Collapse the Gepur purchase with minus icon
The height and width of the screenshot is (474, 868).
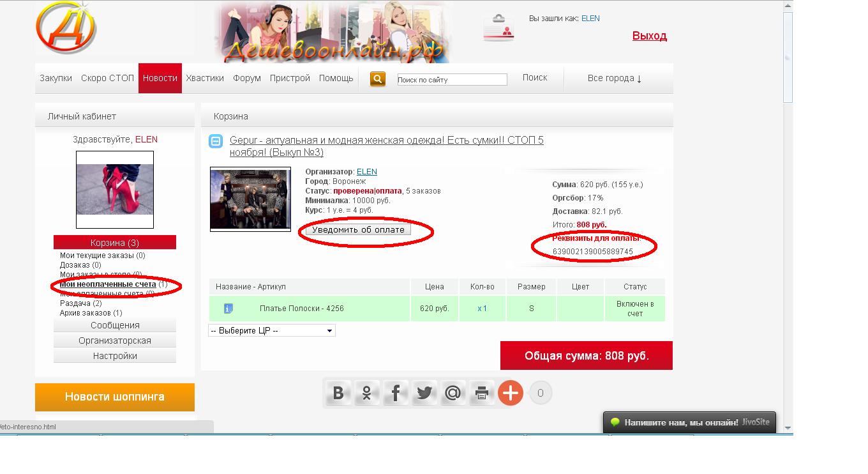216,141
